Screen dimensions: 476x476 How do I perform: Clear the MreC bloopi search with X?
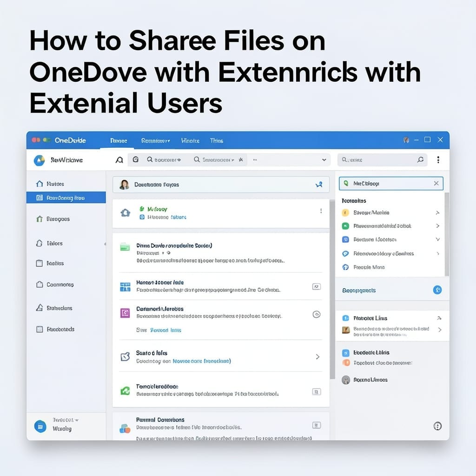coord(436,183)
